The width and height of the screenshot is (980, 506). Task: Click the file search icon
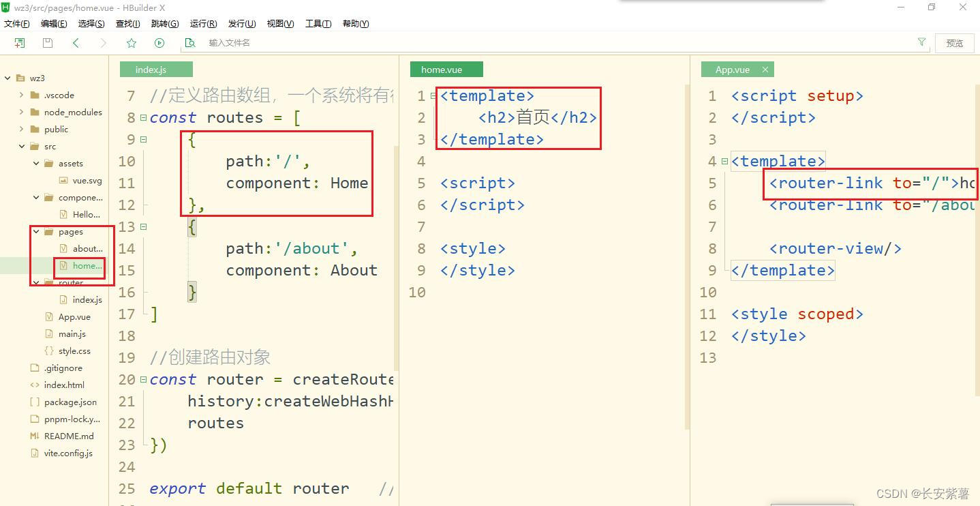coord(190,43)
